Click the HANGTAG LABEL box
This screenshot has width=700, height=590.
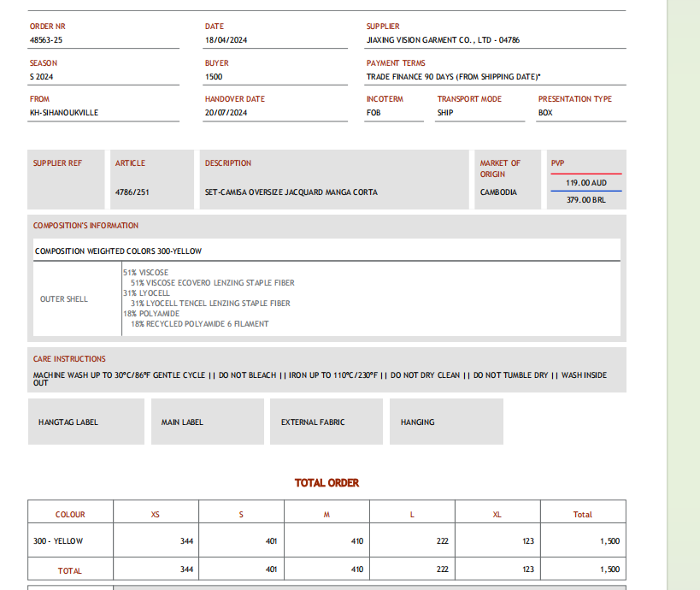coord(85,422)
